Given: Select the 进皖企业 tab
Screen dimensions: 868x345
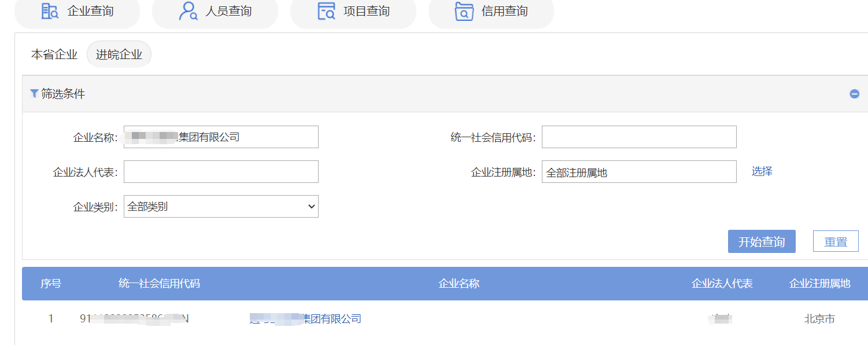Looking at the screenshot, I should click(119, 54).
